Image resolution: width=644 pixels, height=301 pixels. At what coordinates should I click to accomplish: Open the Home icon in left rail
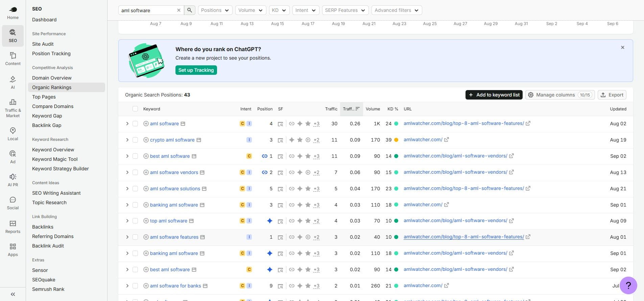point(13,13)
